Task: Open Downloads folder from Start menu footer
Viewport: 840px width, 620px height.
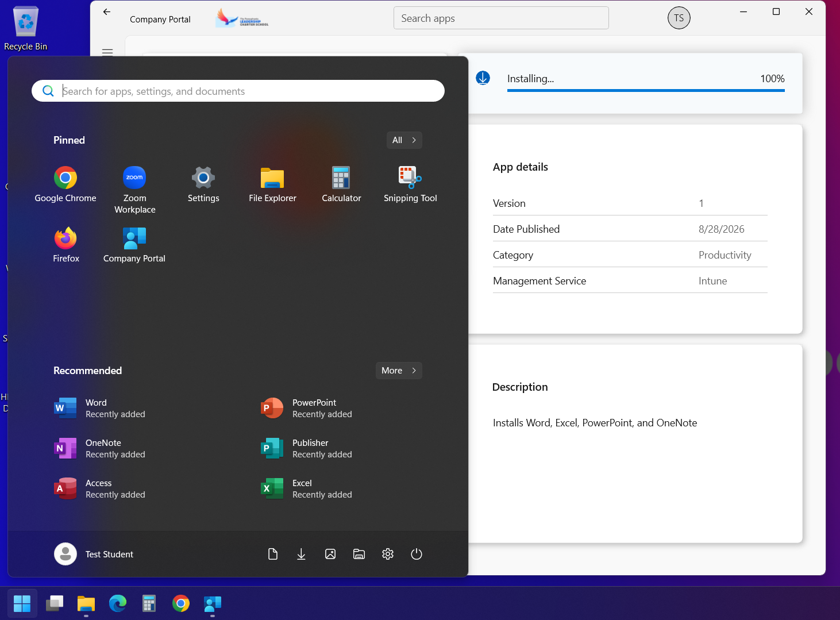Action: click(x=301, y=554)
